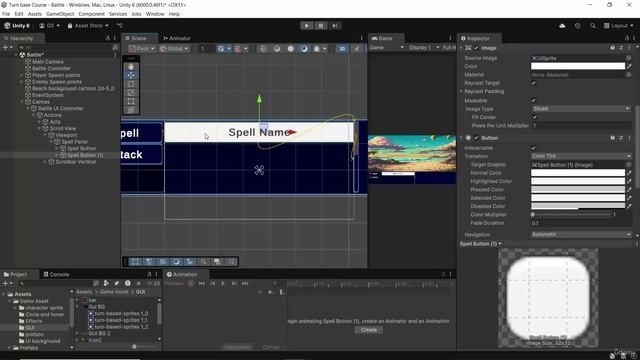Viewport: 640px width, 360px height.
Task: Pick Source Image object selector icon
Action: [x=629, y=58]
